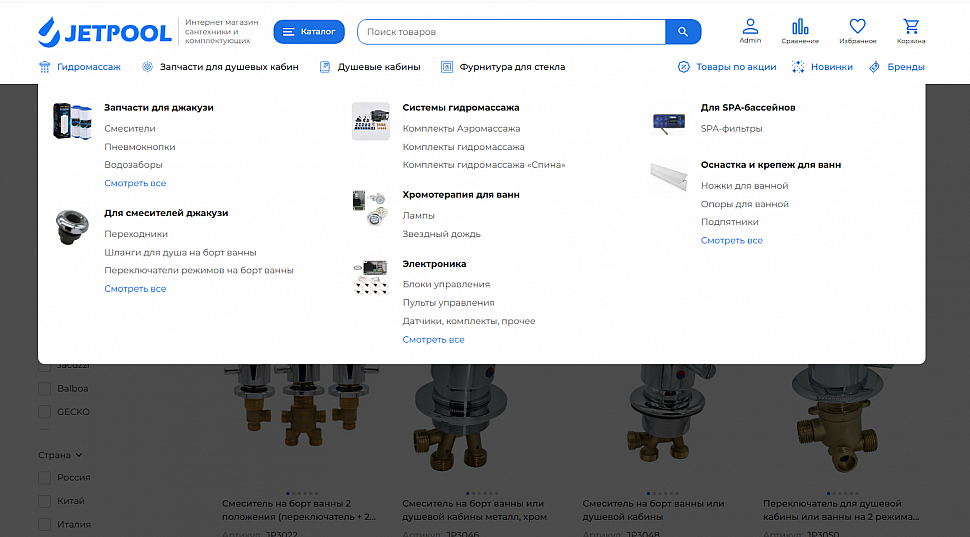Check the Китай country checkbox
The height and width of the screenshot is (537, 970).
point(45,501)
